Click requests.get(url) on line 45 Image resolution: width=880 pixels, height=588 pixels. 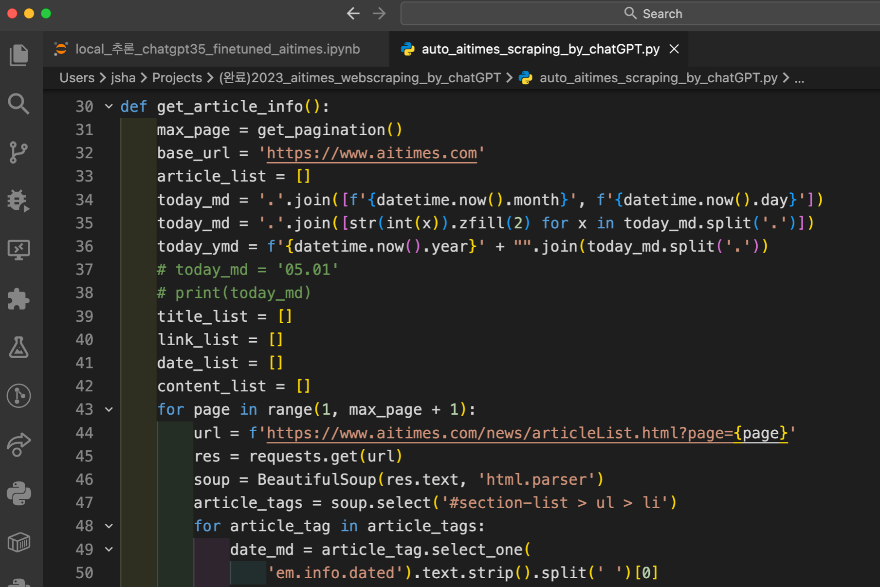point(326,457)
